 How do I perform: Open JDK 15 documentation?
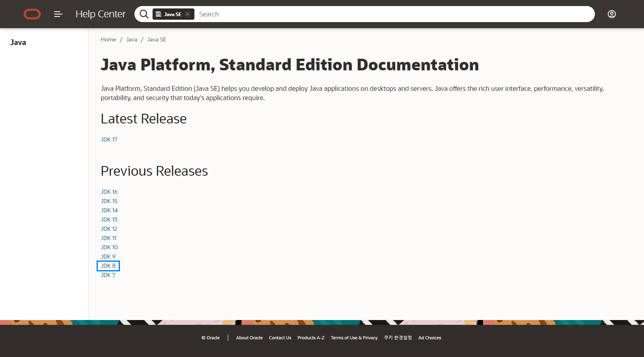(109, 201)
